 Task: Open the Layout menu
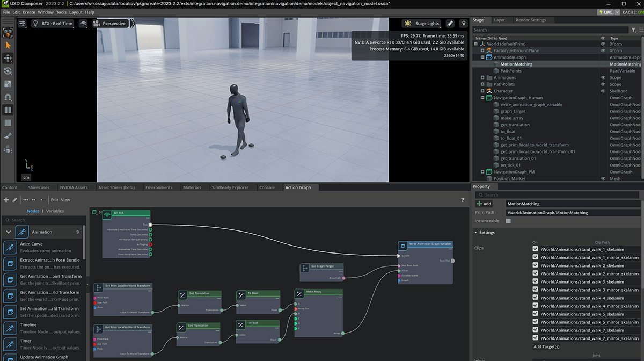pos(76,12)
